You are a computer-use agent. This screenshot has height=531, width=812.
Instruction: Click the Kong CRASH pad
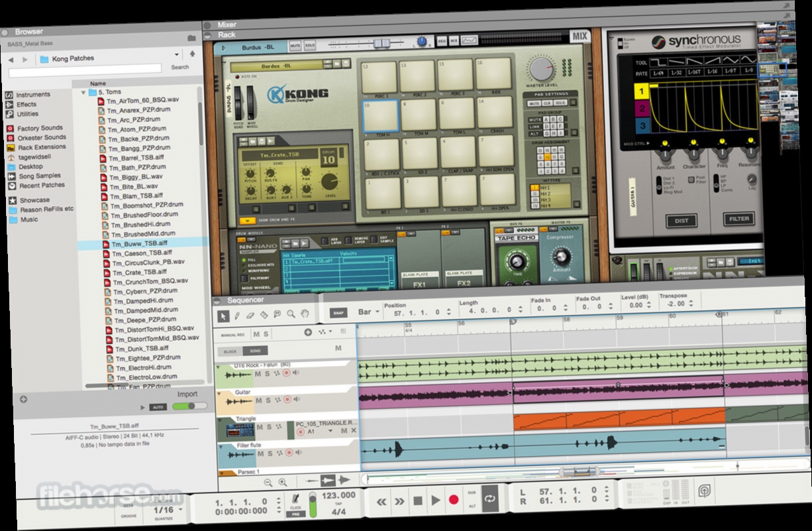coord(496,111)
